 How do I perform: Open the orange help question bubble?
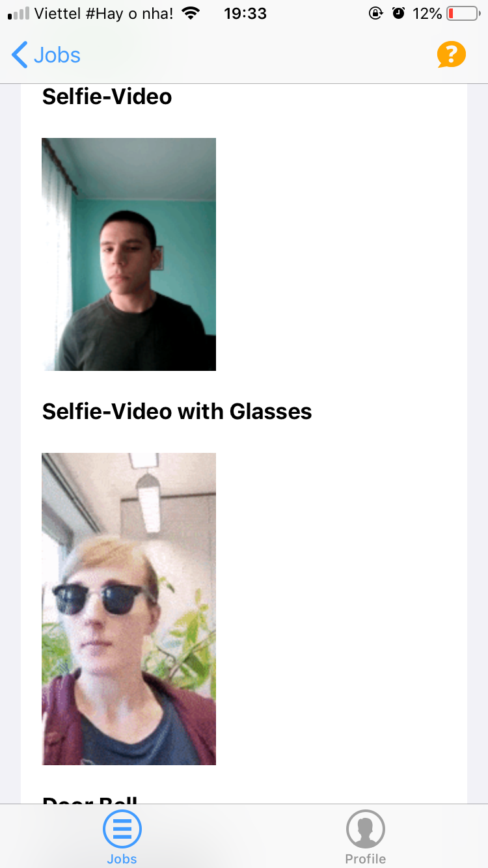pyautogui.click(x=452, y=55)
